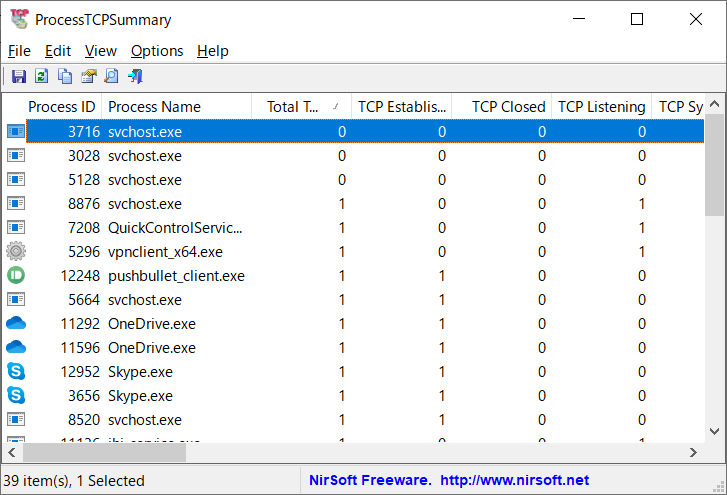Click the Copy selected items icon
Screen dimensions: 727x495
click(x=65, y=76)
